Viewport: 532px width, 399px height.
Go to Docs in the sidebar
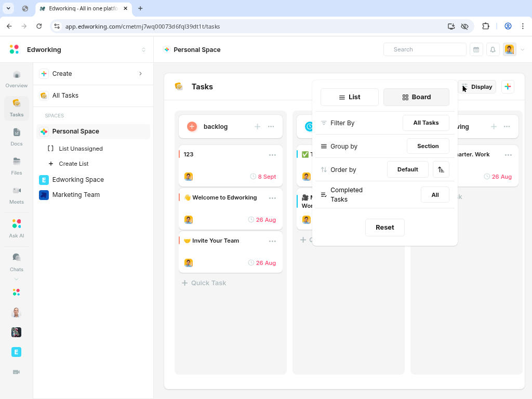(16, 137)
